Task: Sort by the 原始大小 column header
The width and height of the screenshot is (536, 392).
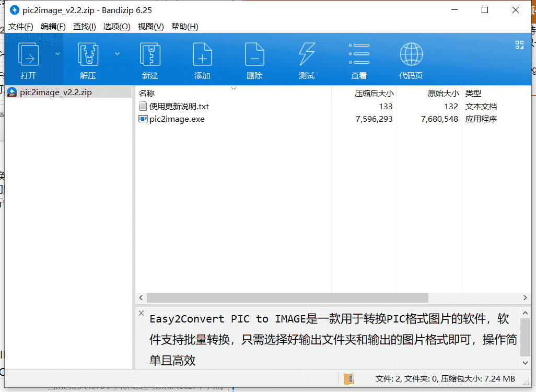Action: 429,94
